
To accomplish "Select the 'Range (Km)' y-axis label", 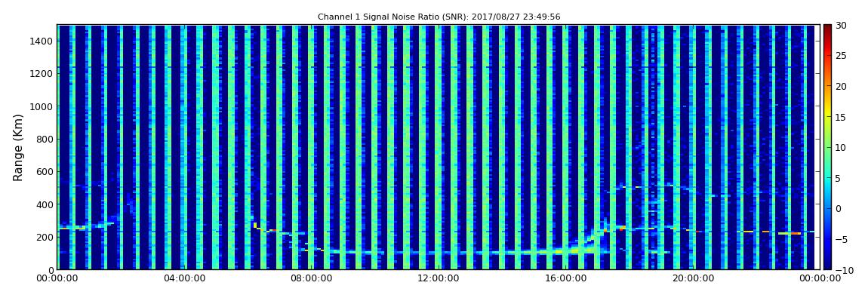I will click(x=18, y=147).
